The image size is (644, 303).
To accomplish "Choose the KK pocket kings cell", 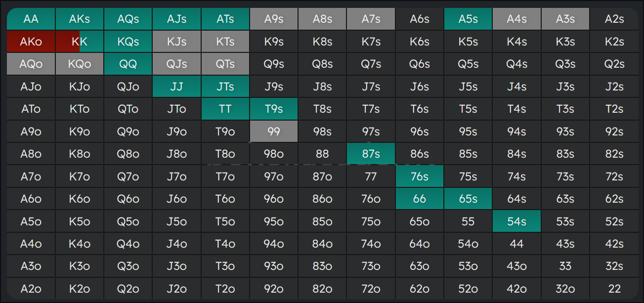I will (79, 42).
